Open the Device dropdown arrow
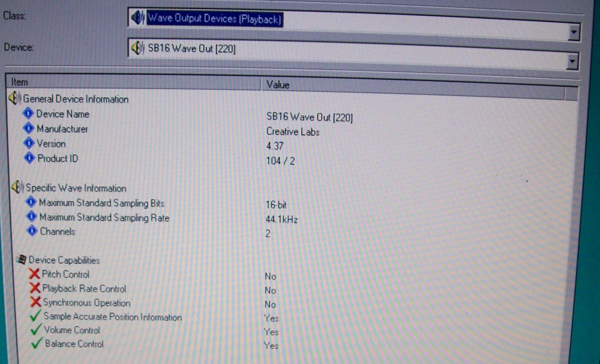 pyautogui.click(x=572, y=61)
